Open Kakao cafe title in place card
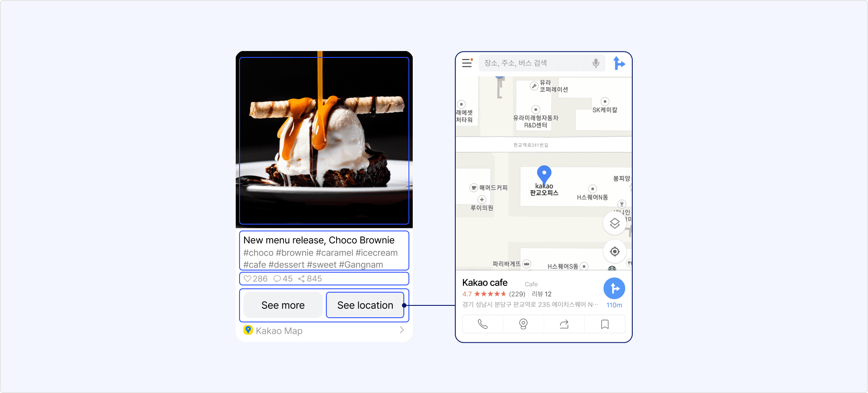 tap(485, 283)
